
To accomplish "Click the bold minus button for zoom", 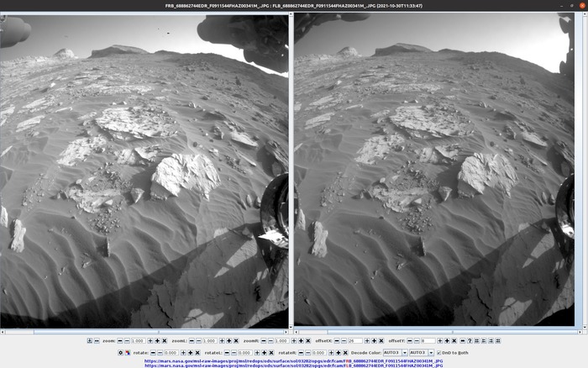I will (120, 340).
